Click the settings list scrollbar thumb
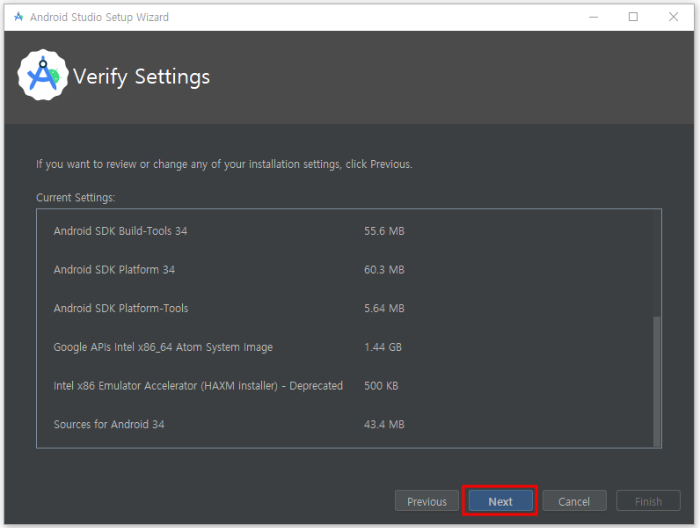 coord(656,381)
